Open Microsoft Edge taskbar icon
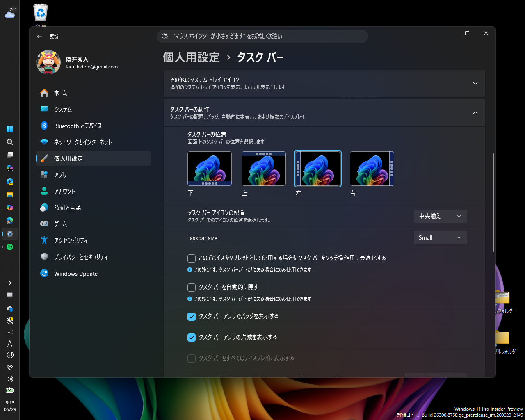This screenshot has height=420, width=525. (10, 221)
